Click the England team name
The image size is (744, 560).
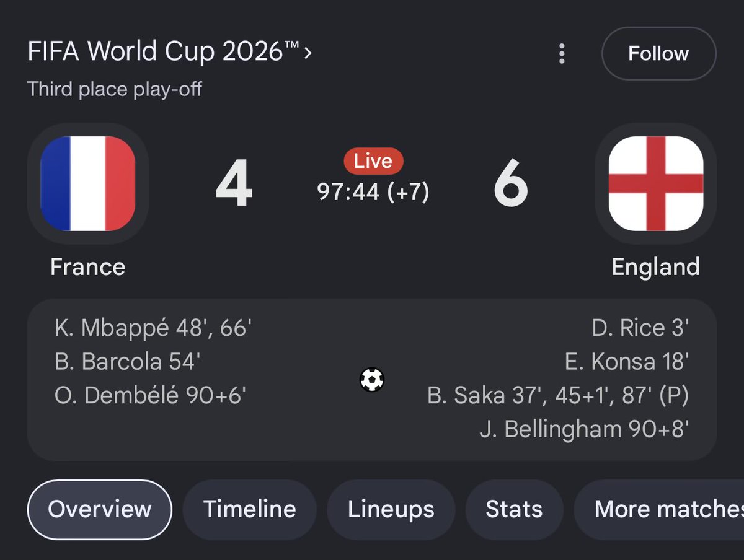655,267
